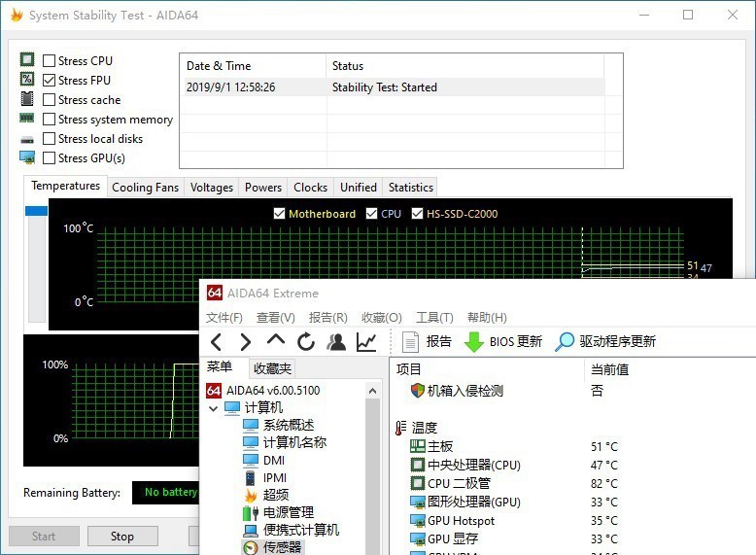756x555 pixels.
Task: Select the Temperatures tab
Action: [65, 186]
